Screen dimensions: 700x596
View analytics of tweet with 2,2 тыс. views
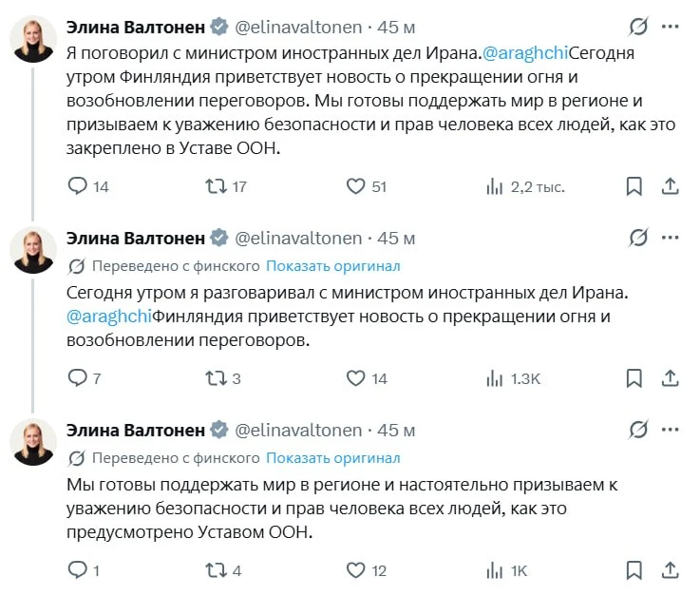(495, 186)
